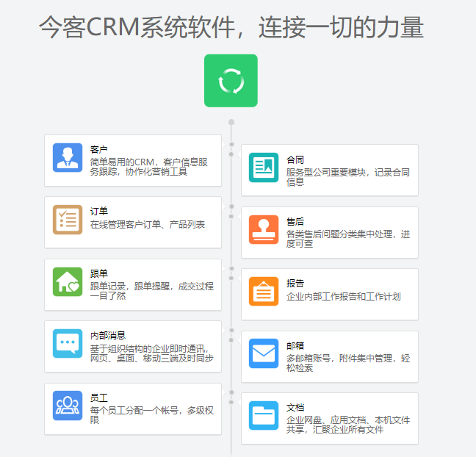Click the top timeline dot below sync icon
Screen dimensions: 476x457
point(231,122)
